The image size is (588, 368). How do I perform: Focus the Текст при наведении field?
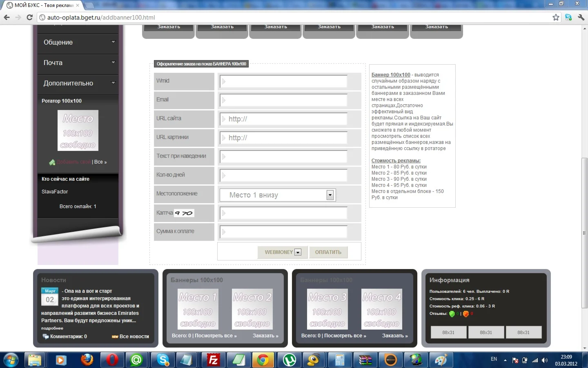tap(283, 157)
